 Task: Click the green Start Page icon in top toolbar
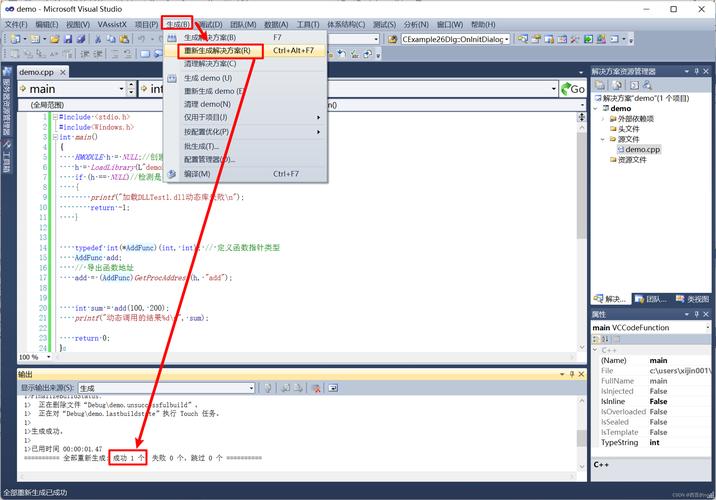pyautogui.click(x=588, y=39)
